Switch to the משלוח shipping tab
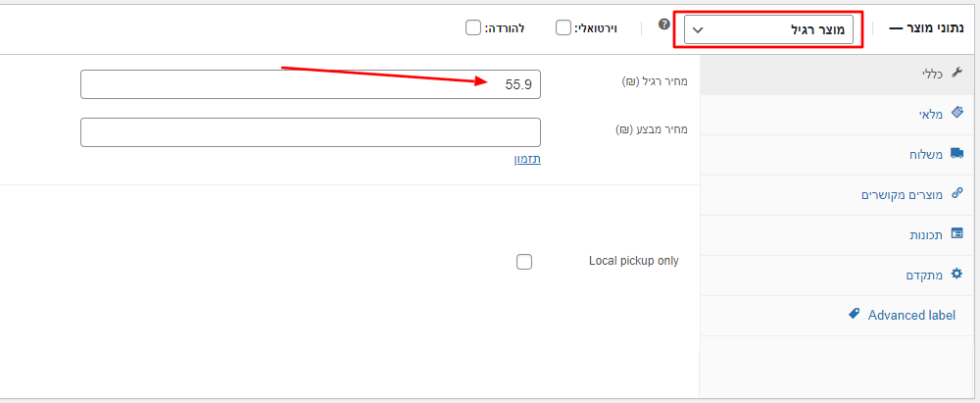Image resolution: width=980 pixels, height=403 pixels. tap(923, 155)
